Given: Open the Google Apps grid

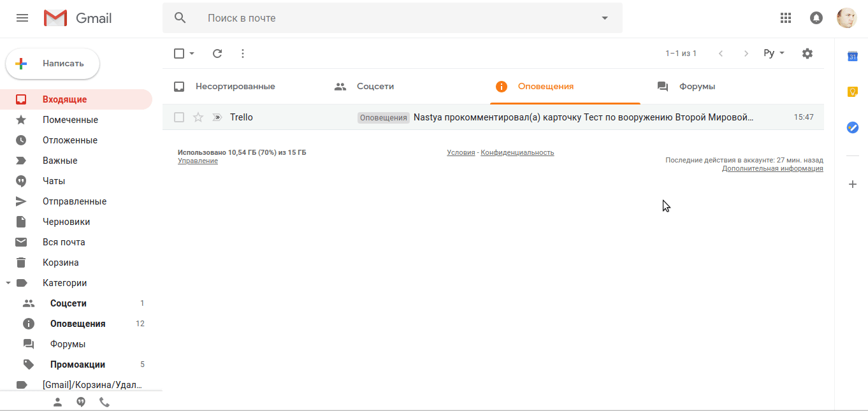Looking at the screenshot, I should point(785,18).
